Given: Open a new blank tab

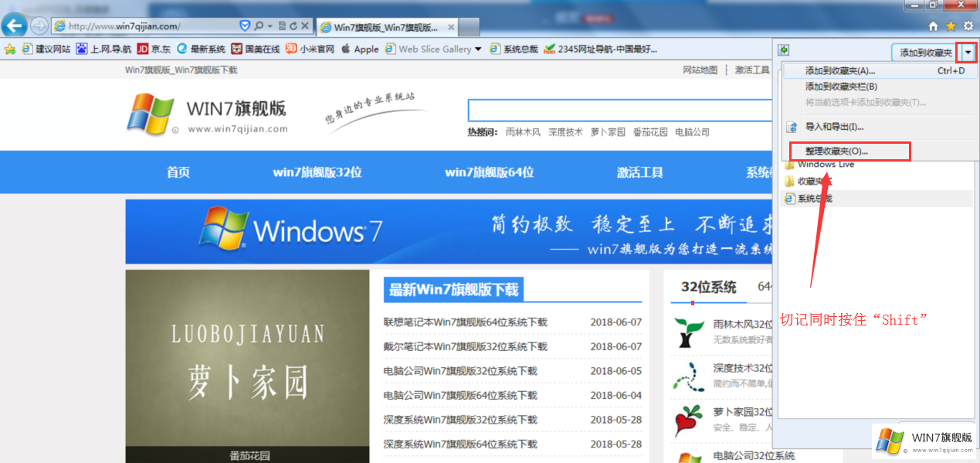Looking at the screenshot, I should tap(470, 27).
